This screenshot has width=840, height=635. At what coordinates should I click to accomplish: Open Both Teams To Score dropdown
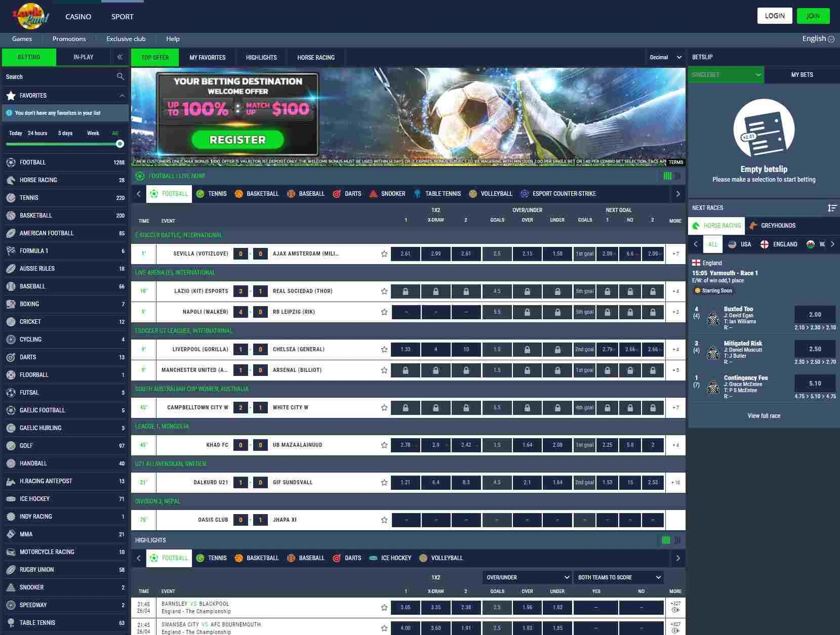click(619, 577)
